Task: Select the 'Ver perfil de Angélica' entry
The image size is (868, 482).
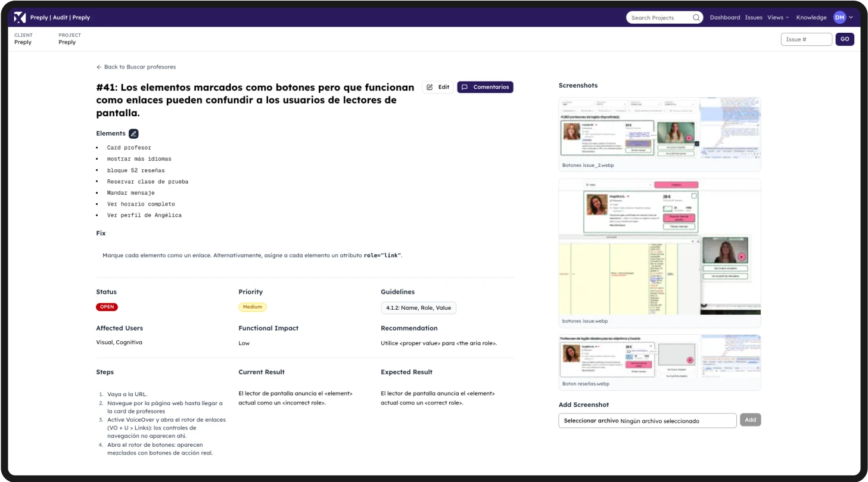Action: tap(144, 216)
